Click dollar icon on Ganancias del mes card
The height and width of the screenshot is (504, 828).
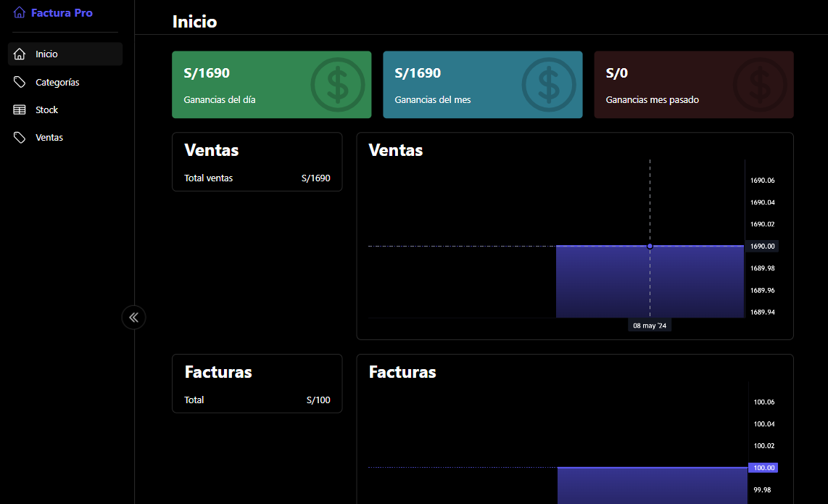click(548, 84)
